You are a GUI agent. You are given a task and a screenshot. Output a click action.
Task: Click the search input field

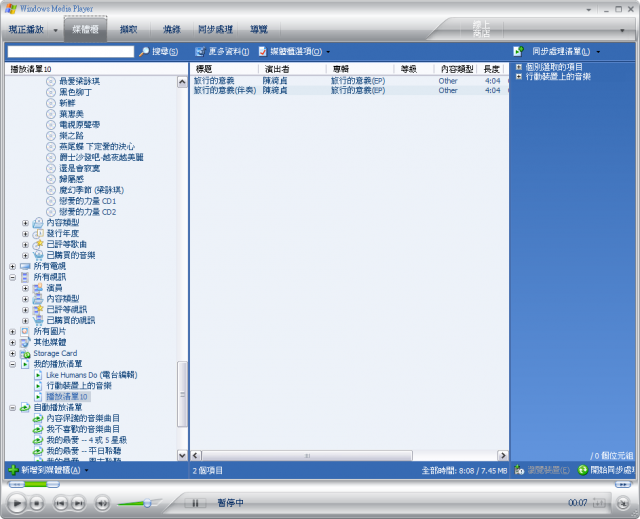point(71,51)
